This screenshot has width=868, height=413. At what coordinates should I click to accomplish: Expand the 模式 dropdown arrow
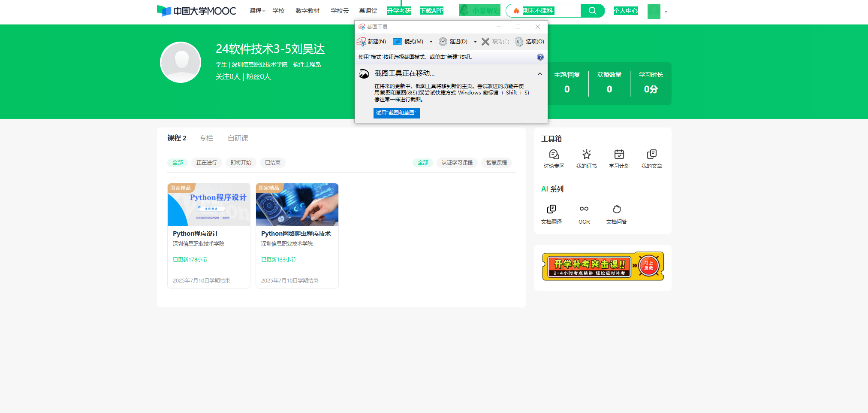(x=431, y=42)
